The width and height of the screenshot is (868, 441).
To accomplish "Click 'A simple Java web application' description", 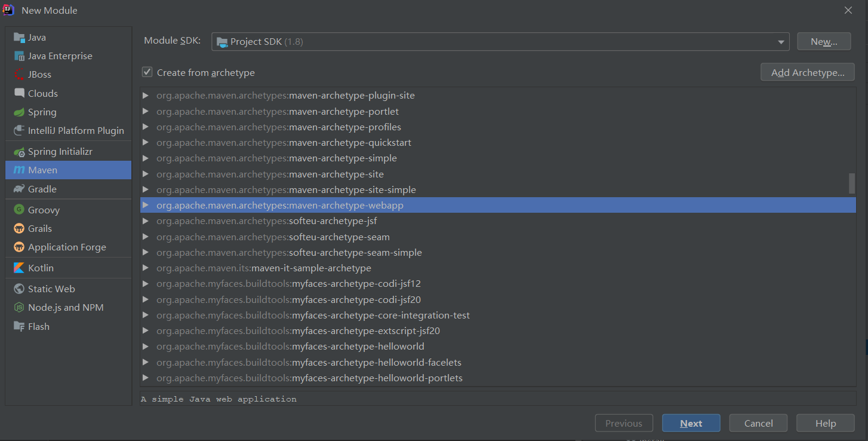I will pos(218,399).
